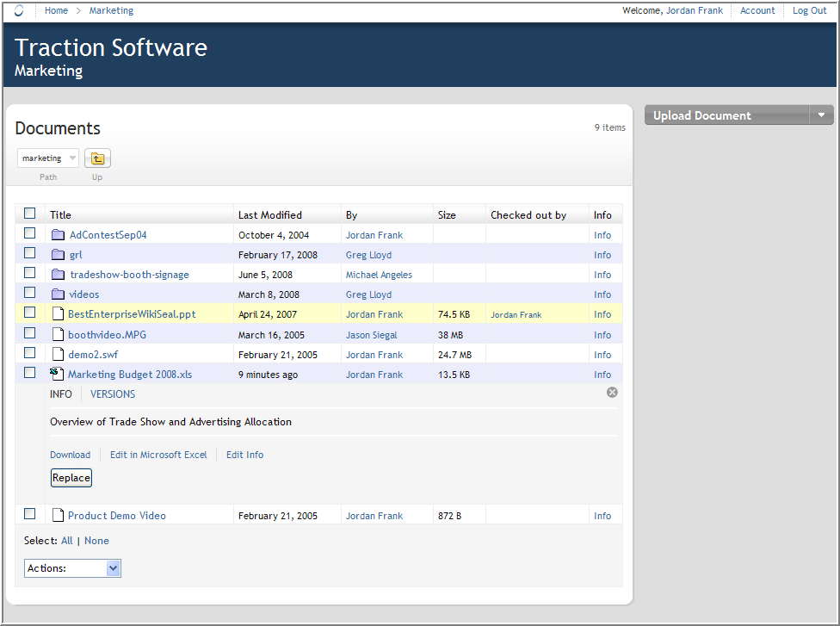Close the info panel with the X icon
Screen dimensions: 840x626
pos(612,393)
